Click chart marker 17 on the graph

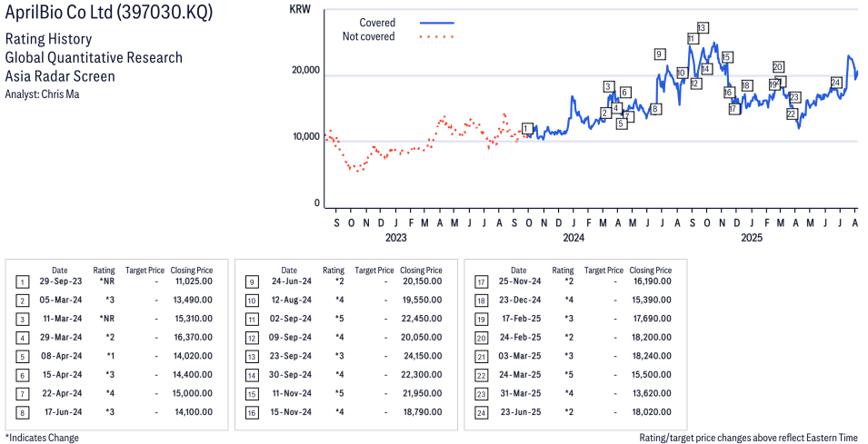(734, 109)
